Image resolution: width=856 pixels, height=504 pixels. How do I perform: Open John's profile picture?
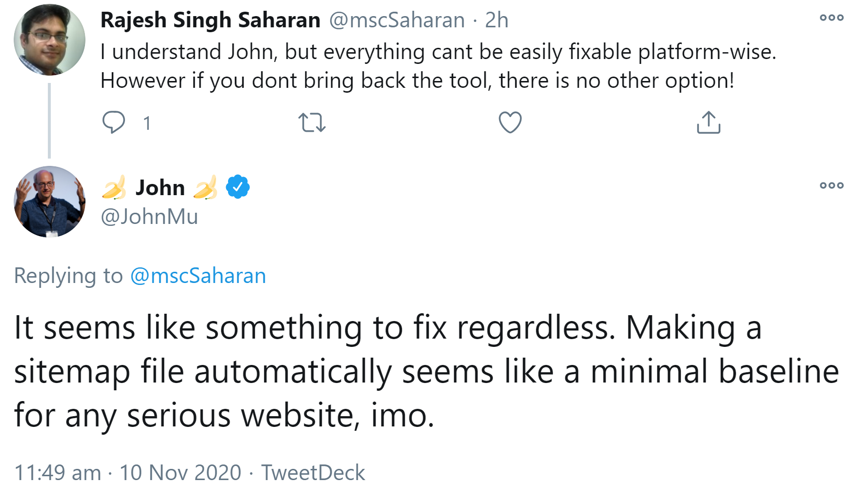(x=49, y=202)
